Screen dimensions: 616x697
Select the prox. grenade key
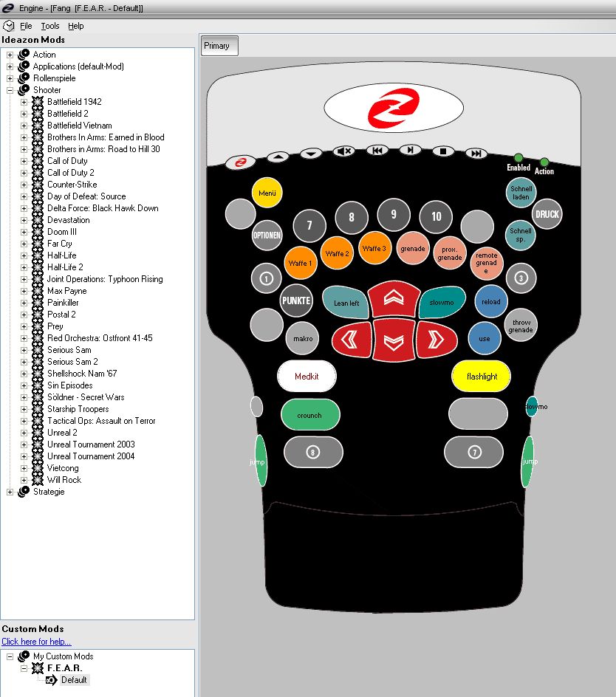pyautogui.click(x=450, y=253)
